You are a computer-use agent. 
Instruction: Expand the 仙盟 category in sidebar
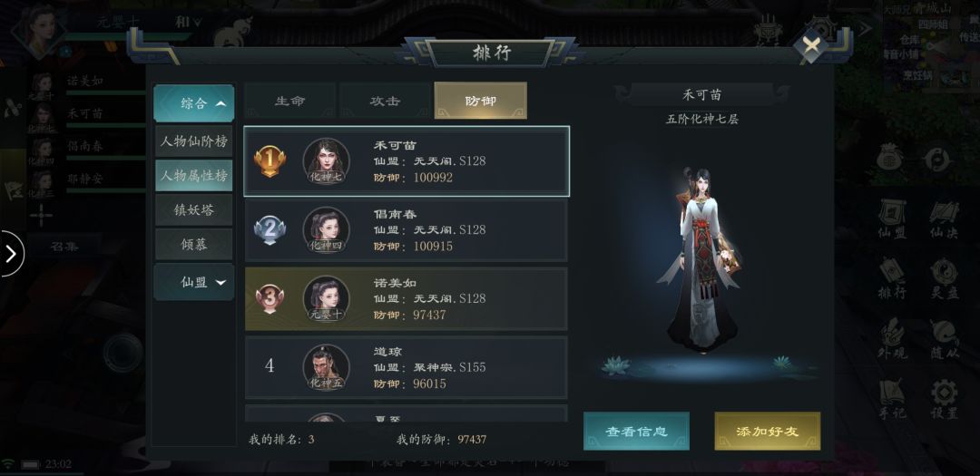(x=194, y=282)
